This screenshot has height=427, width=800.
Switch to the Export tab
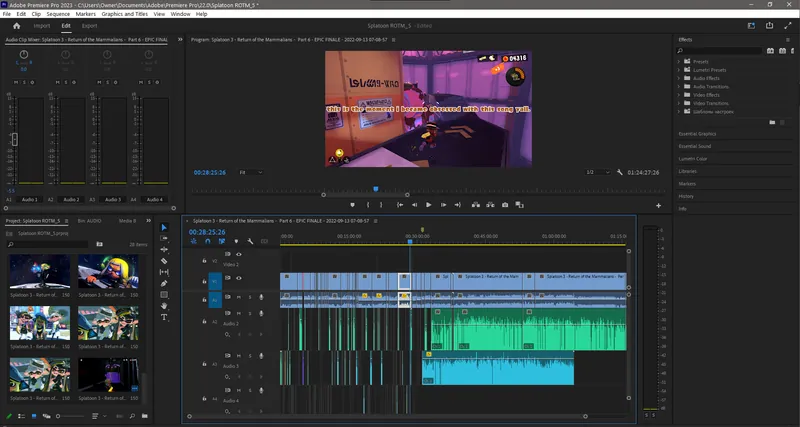point(89,26)
